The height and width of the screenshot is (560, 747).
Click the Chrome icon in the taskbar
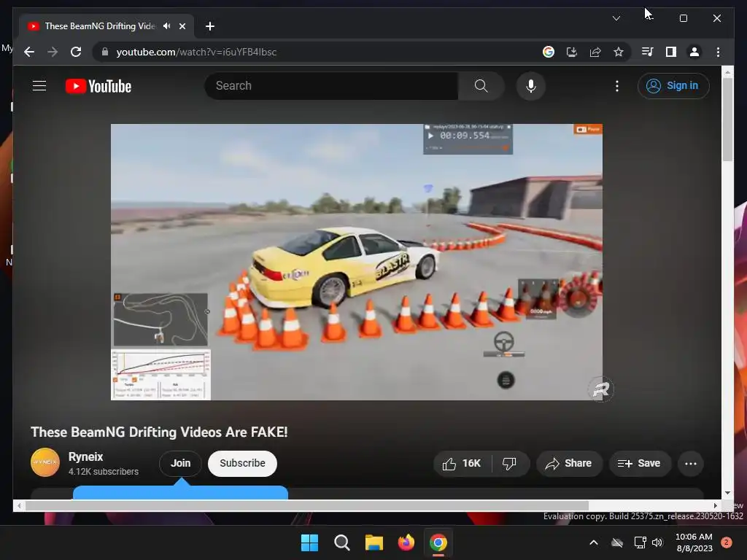438,542
